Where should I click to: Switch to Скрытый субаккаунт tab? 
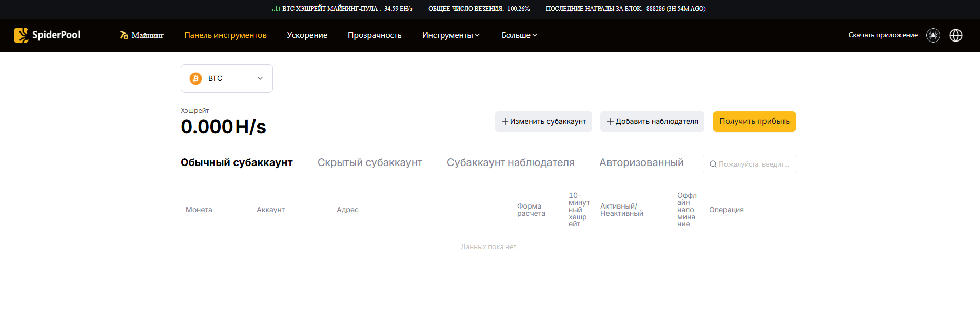(x=369, y=162)
